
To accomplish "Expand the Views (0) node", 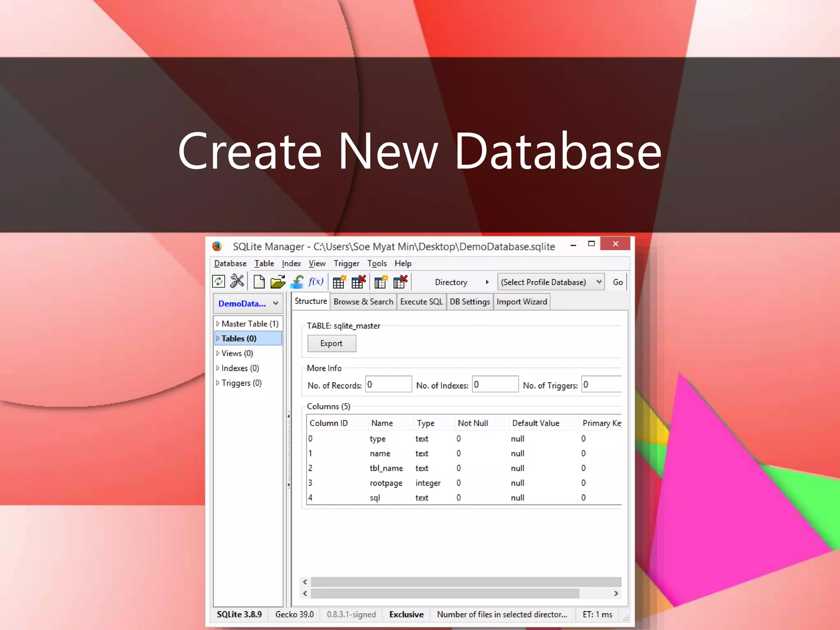I will coord(218,353).
